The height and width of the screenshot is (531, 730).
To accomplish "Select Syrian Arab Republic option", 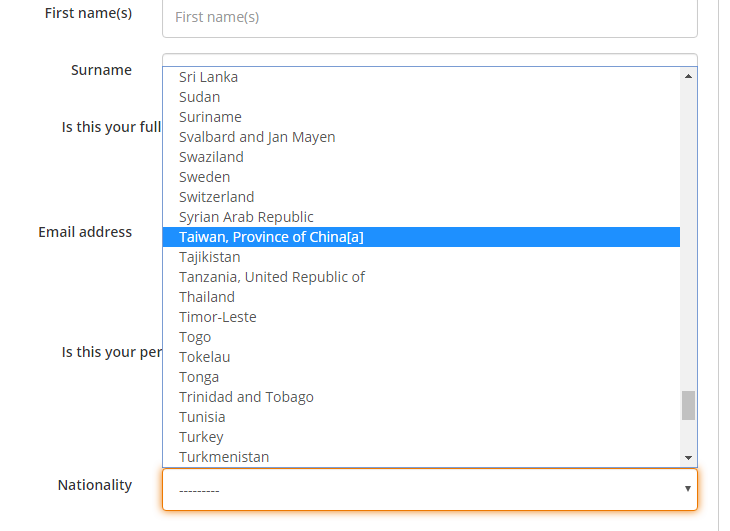I will click(246, 217).
